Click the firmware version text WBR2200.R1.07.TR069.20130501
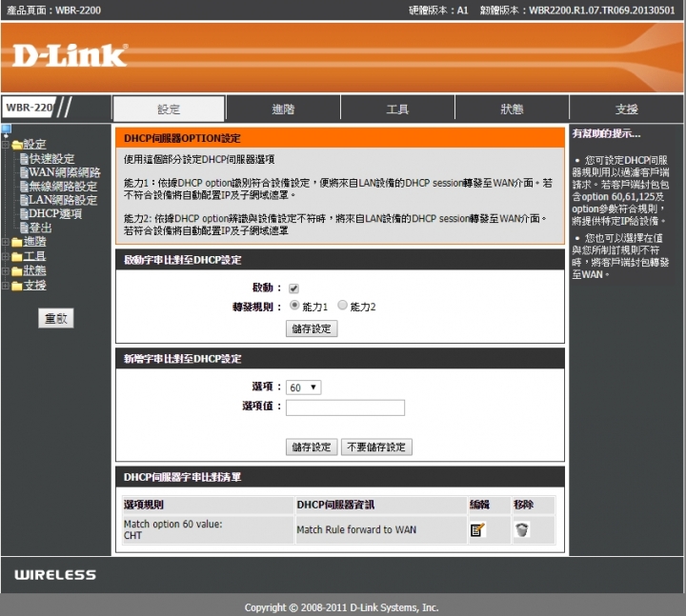This screenshot has width=686, height=616. 602,10
